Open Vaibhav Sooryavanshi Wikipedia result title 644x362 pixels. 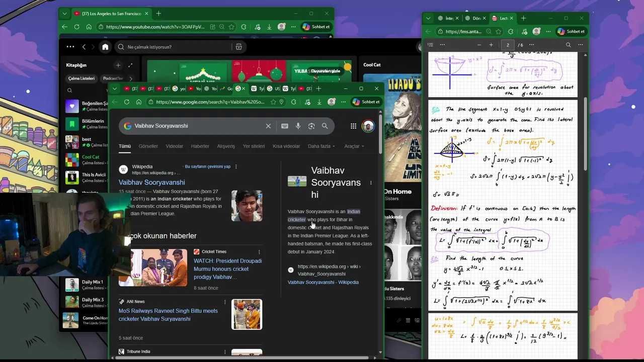click(x=151, y=183)
